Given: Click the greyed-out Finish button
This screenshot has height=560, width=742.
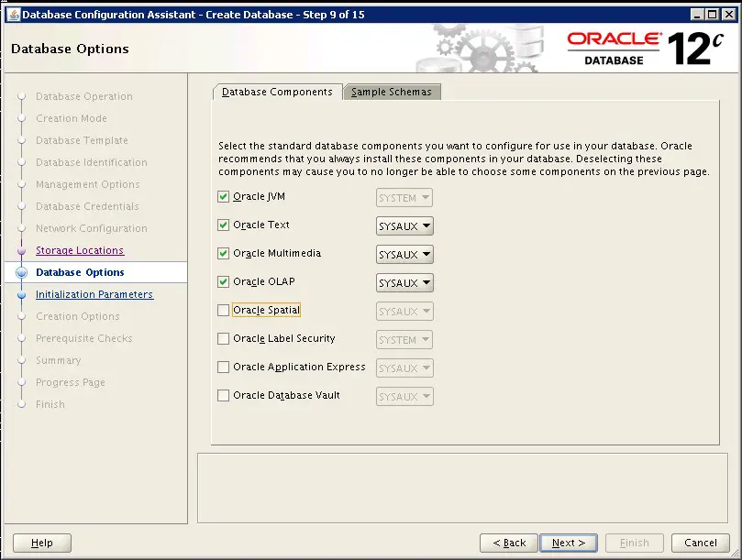Looking at the screenshot, I should tap(635, 543).
